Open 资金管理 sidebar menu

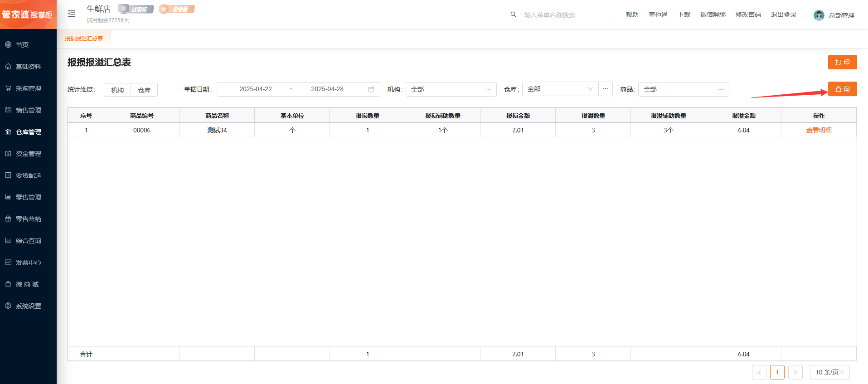click(x=28, y=154)
